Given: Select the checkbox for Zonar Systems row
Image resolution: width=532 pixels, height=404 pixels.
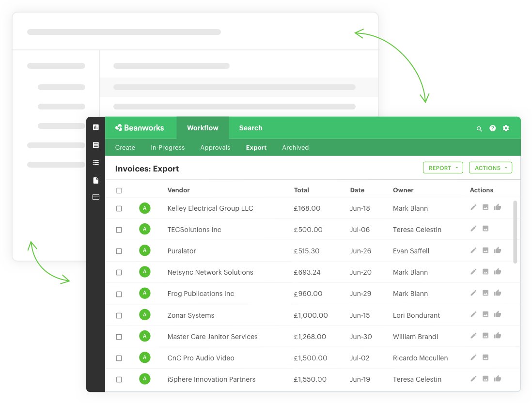Looking at the screenshot, I should click(119, 315).
